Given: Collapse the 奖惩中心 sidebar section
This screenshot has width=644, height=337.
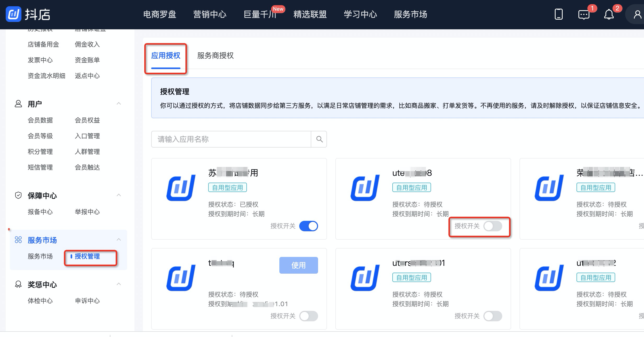Looking at the screenshot, I should (x=119, y=284).
